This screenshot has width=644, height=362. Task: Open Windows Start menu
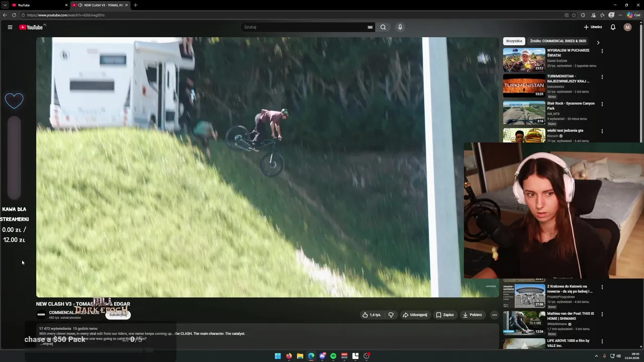[x=278, y=356]
